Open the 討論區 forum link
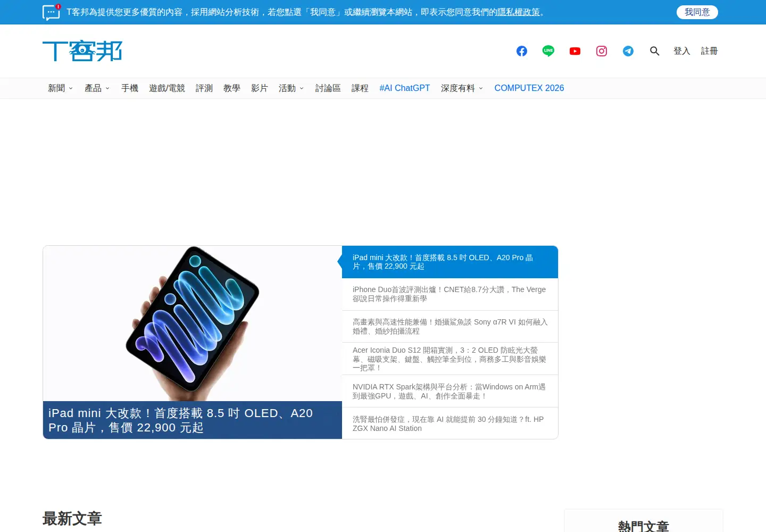Viewport: 766px width, 532px height. coord(328,88)
